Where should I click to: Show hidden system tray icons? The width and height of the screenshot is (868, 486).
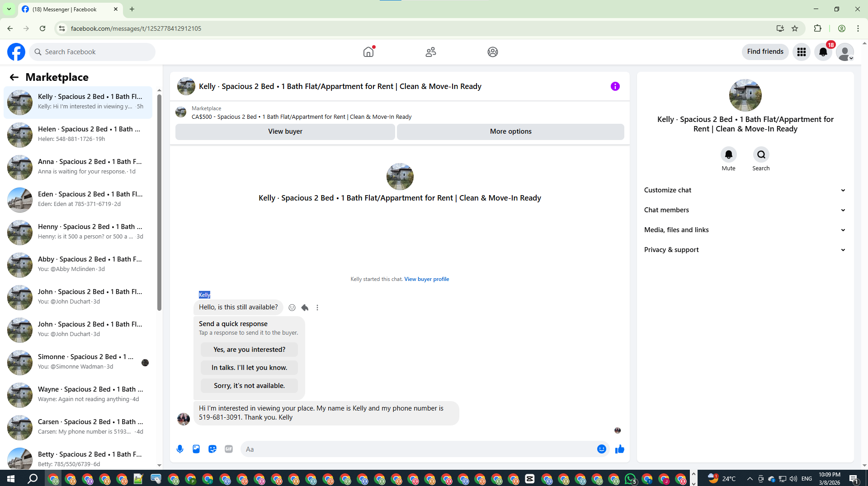pyautogui.click(x=750, y=479)
